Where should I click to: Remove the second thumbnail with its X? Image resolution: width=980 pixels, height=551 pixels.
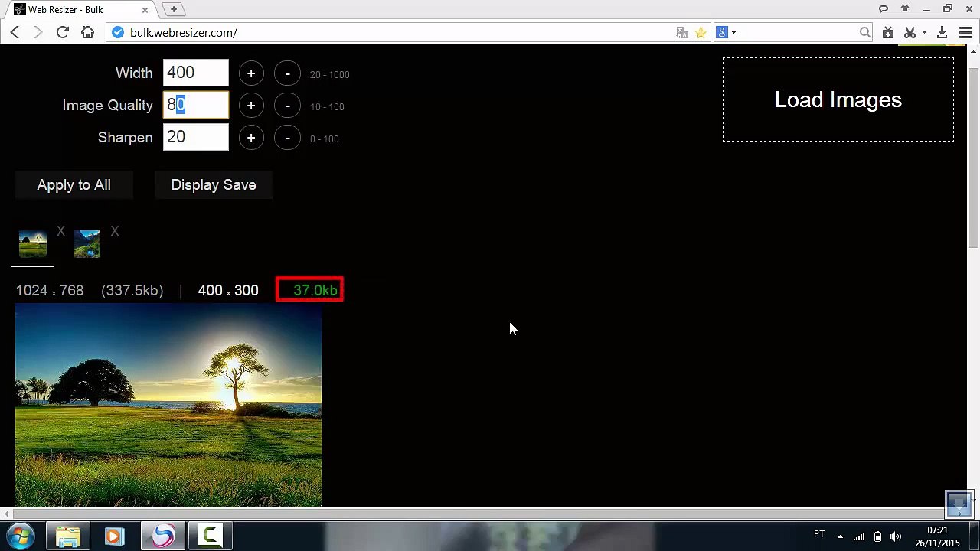(115, 231)
